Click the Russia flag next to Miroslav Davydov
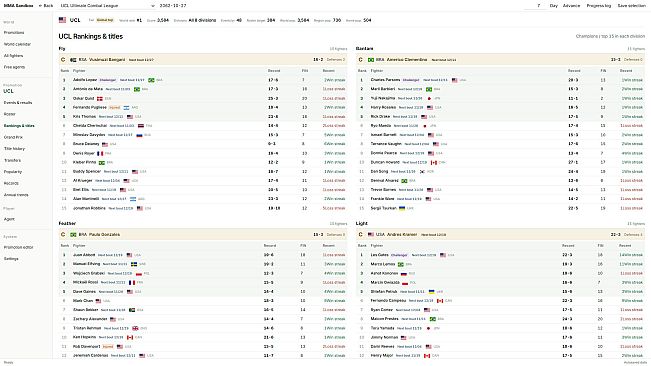 139,135
